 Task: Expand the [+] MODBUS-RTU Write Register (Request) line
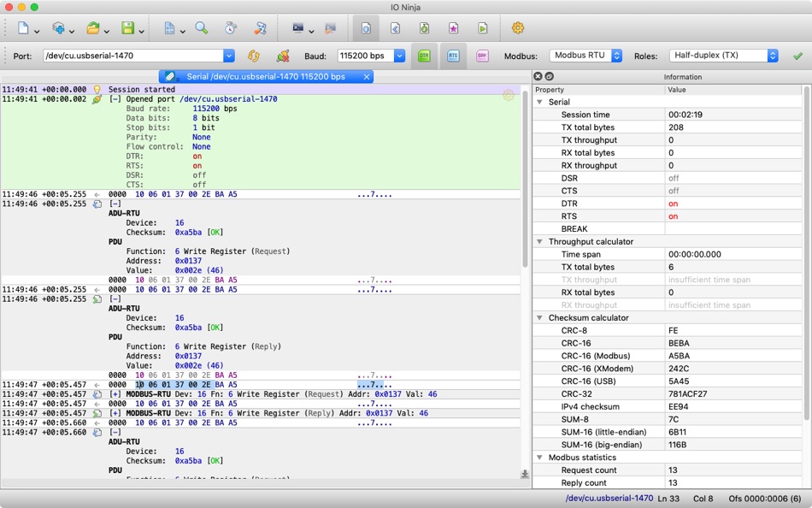pos(115,394)
